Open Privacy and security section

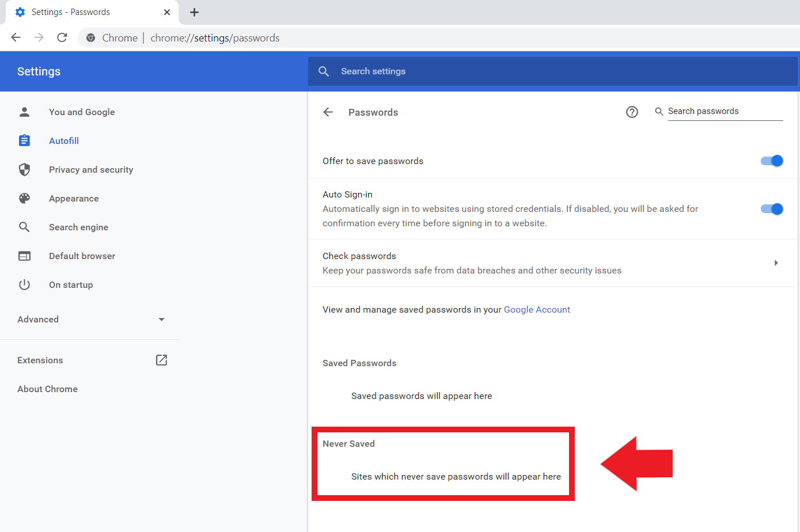point(91,169)
